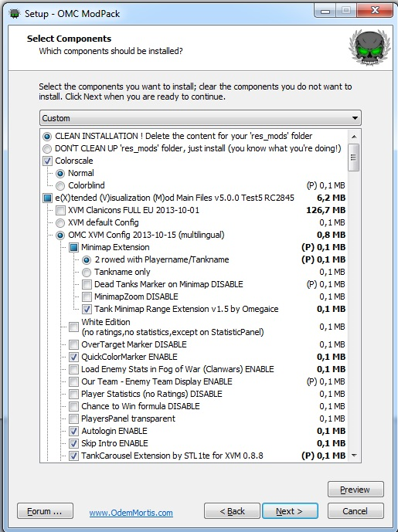This screenshot has height=532, width=398.
Task: Uncheck the Colorscale checkbox
Action: click(48, 161)
